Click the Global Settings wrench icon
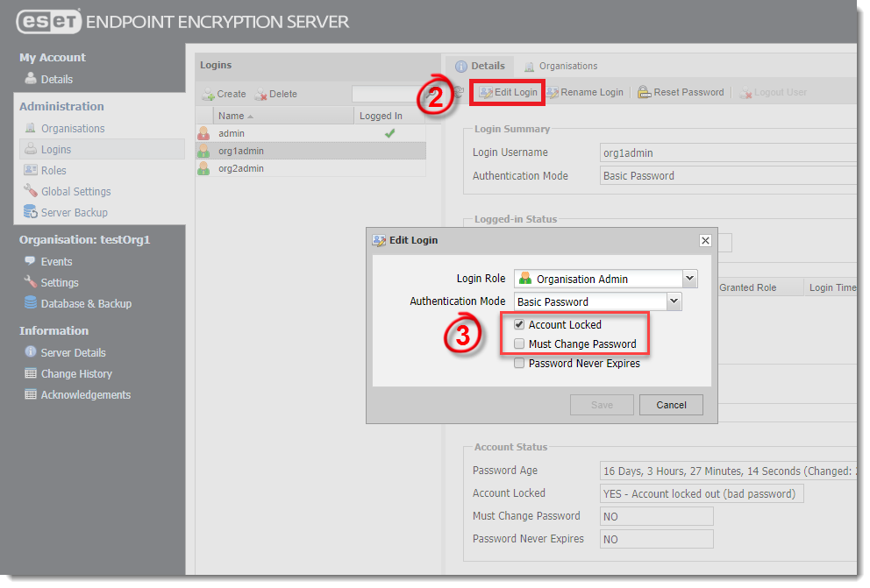Image resolution: width=870 pixels, height=588 pixels. coord(31,191)
